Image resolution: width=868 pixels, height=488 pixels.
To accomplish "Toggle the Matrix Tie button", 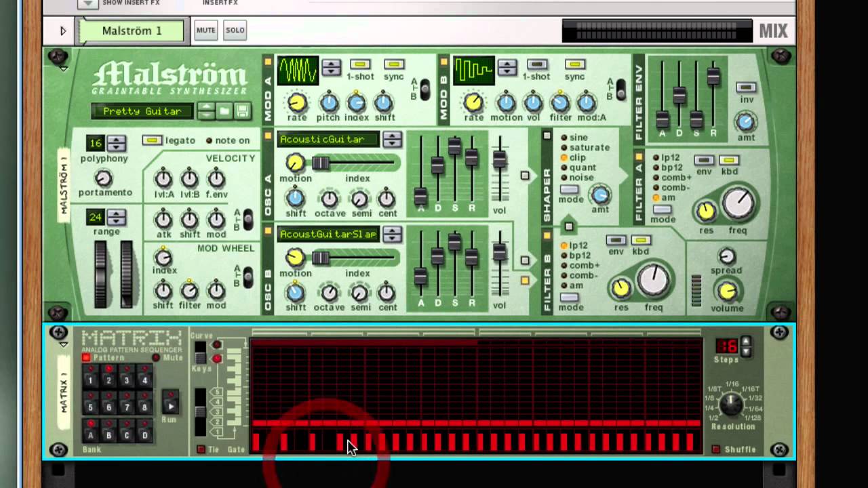I will (x=201, y=449).
